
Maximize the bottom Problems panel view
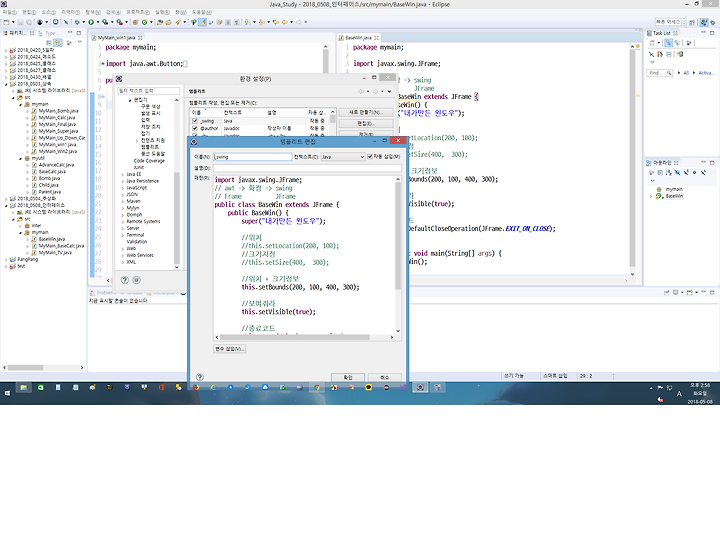(712, 292)
